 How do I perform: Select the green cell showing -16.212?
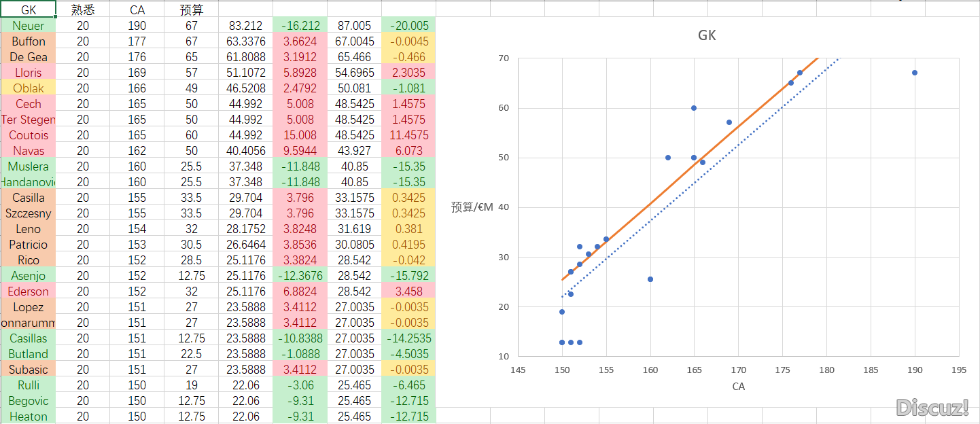point(300,26)
